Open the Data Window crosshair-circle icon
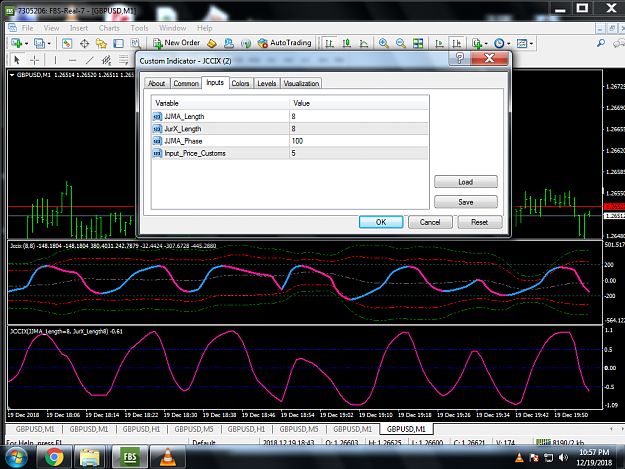This screenshot has width=625, height=469. pyautogui.click(x=85, y=43)
